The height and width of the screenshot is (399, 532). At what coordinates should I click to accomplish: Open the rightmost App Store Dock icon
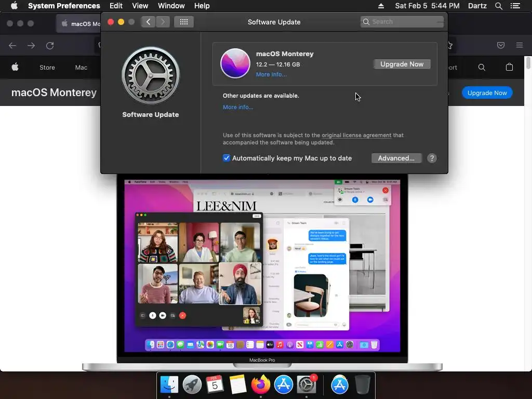[x=340, y=384]
